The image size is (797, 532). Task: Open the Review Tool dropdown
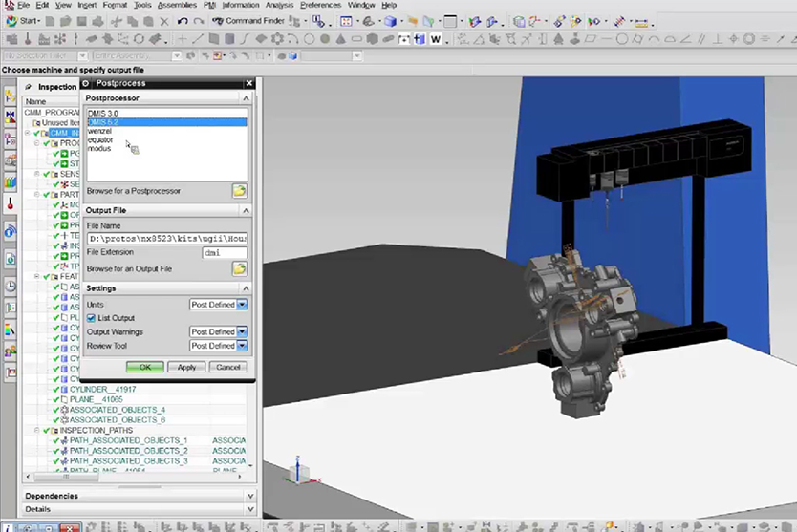(x=242, y=346)
